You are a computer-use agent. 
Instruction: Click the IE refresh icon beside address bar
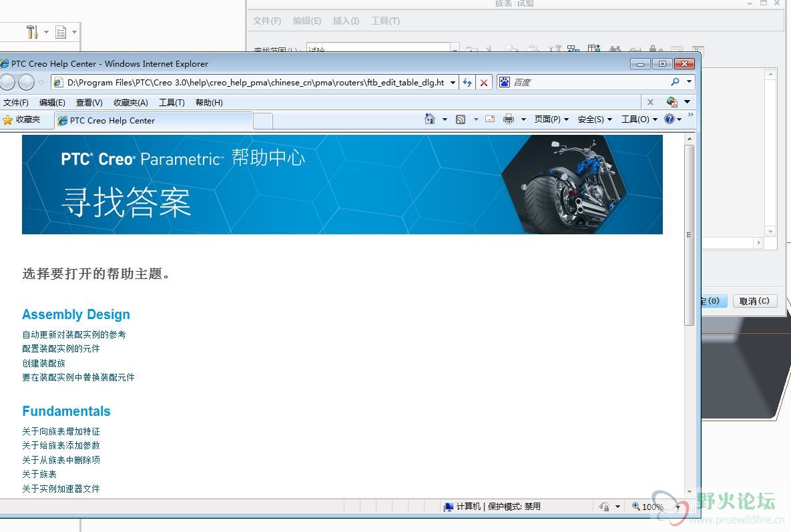[x=467, y=82]
